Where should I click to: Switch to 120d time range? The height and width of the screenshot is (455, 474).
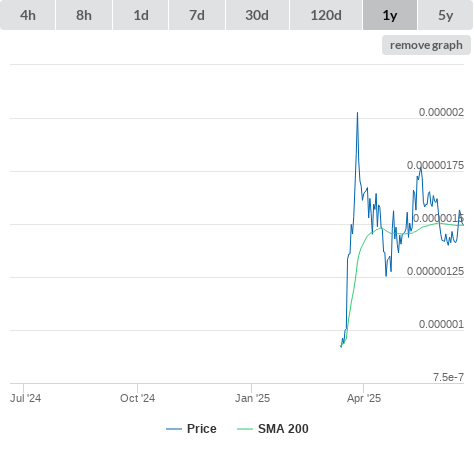point(326,15)
